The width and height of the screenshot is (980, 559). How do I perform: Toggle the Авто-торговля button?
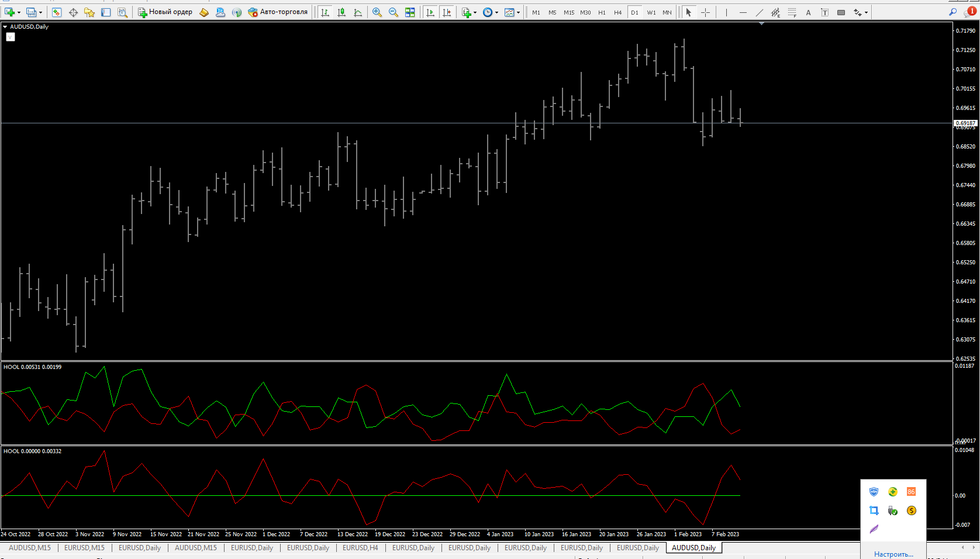tap(278, 12)
